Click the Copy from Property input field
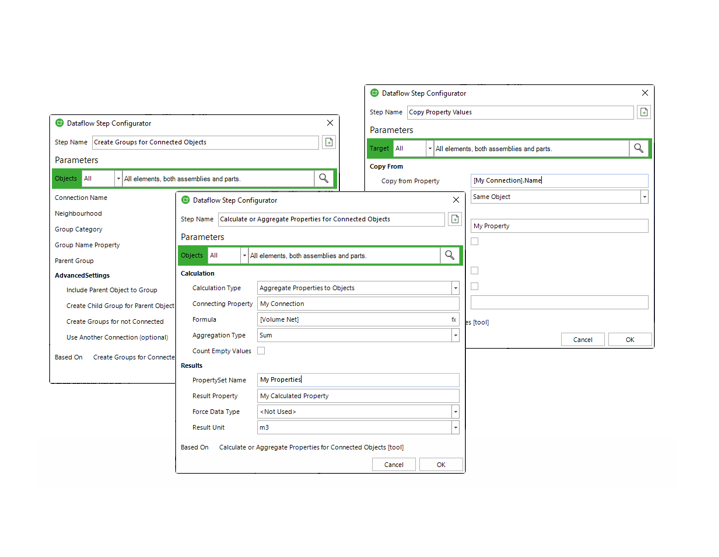This screenshot has width=719, height=557. click(x=559, y=181)
